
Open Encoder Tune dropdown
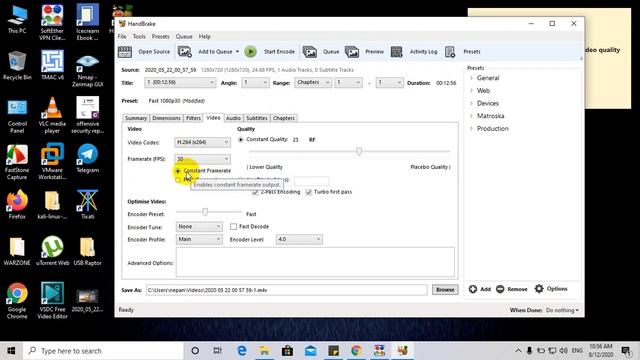(199, 227)
